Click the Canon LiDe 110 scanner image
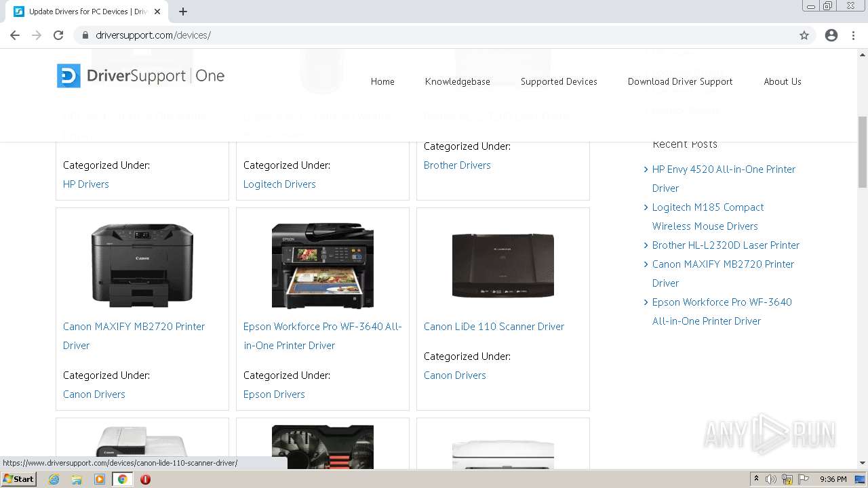Image resolution: width=868 pixels, height=488 pixels. (x=503, y=265)
